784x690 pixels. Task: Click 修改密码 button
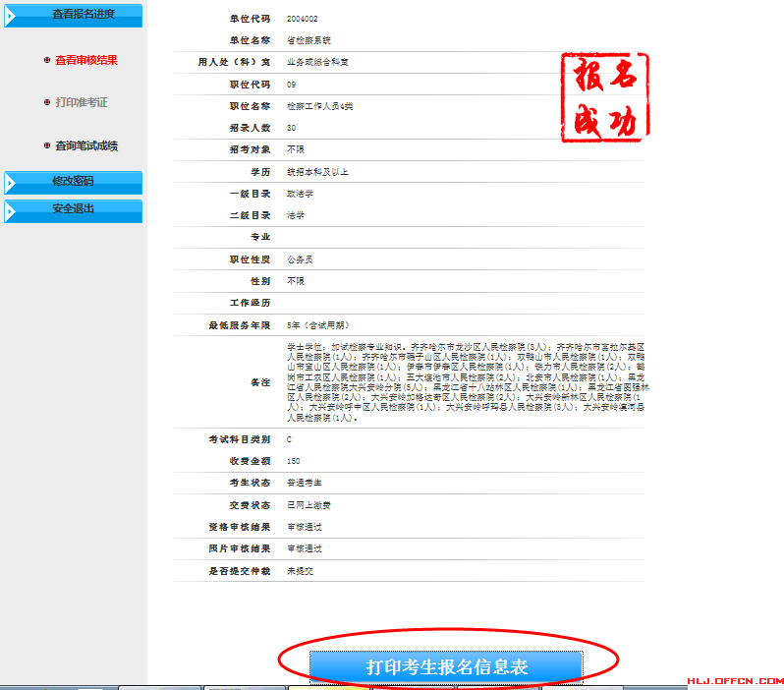(x=73, y=183)
